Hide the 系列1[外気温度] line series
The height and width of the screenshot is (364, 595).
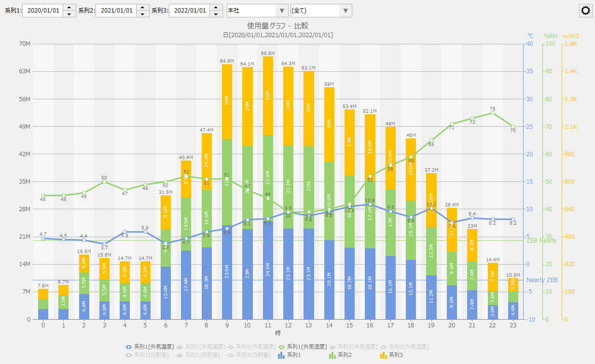click(150, 347)
